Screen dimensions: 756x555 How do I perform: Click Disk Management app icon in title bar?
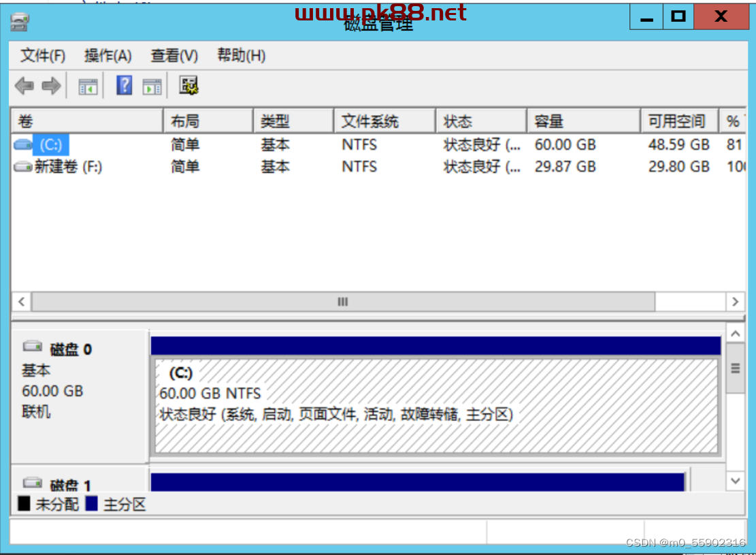(20, 22)
